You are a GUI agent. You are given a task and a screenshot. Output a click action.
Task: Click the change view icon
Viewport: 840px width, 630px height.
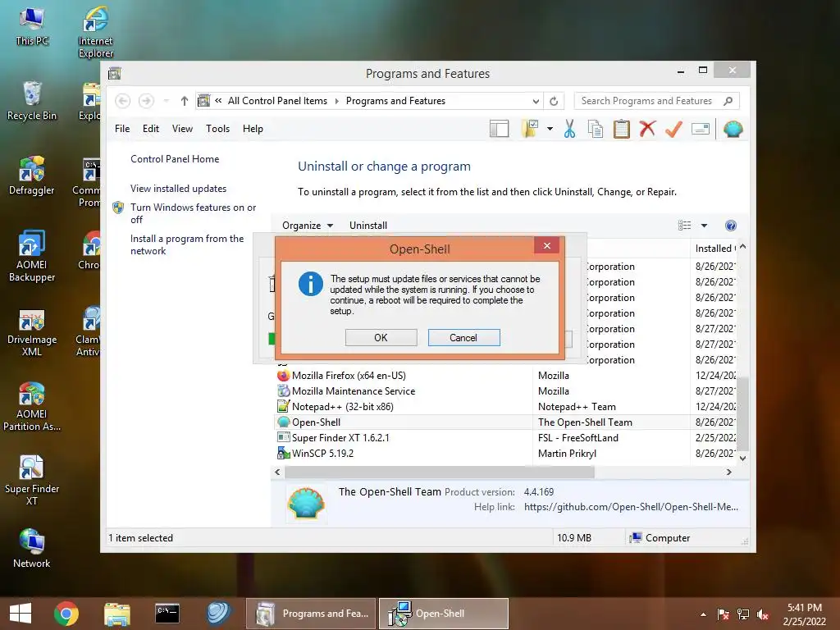(x=685, y=226)
